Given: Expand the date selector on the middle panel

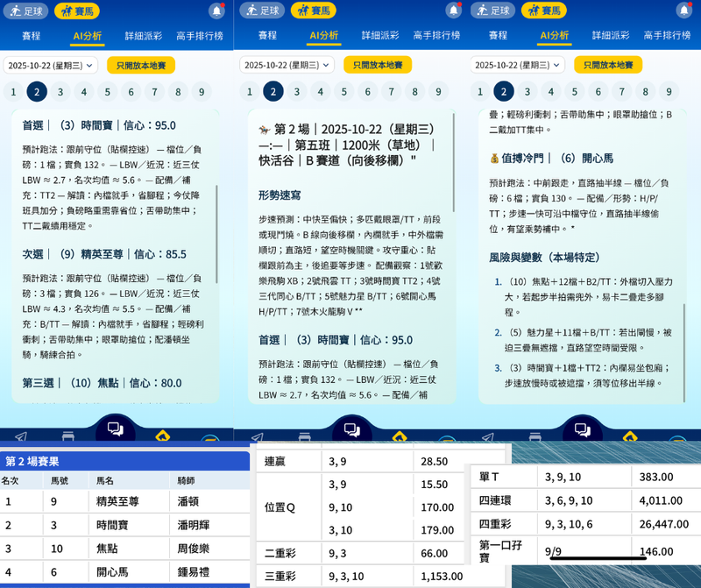Looking at the screenshot, I should [x=287, y=65].
